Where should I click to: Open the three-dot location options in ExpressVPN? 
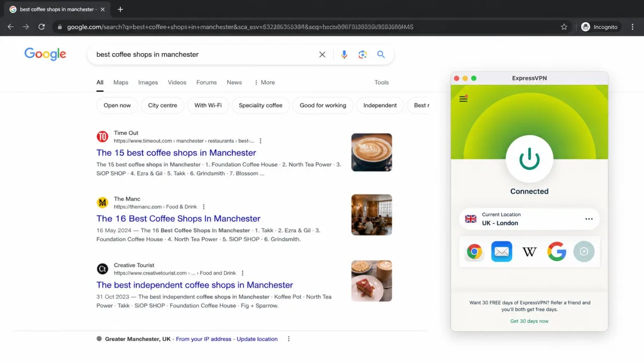[589, 219]
